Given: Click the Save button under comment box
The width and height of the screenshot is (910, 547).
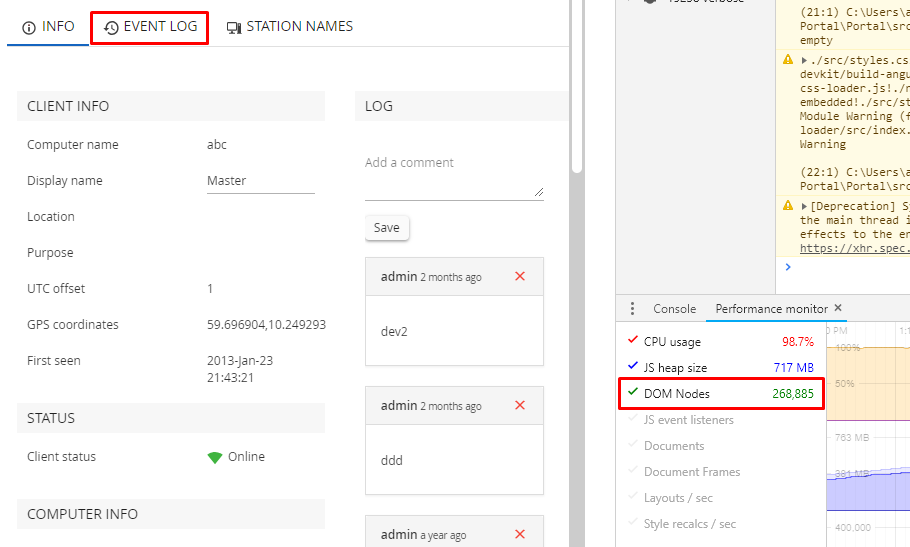Looking at the screenshot, I should point(387,228).
